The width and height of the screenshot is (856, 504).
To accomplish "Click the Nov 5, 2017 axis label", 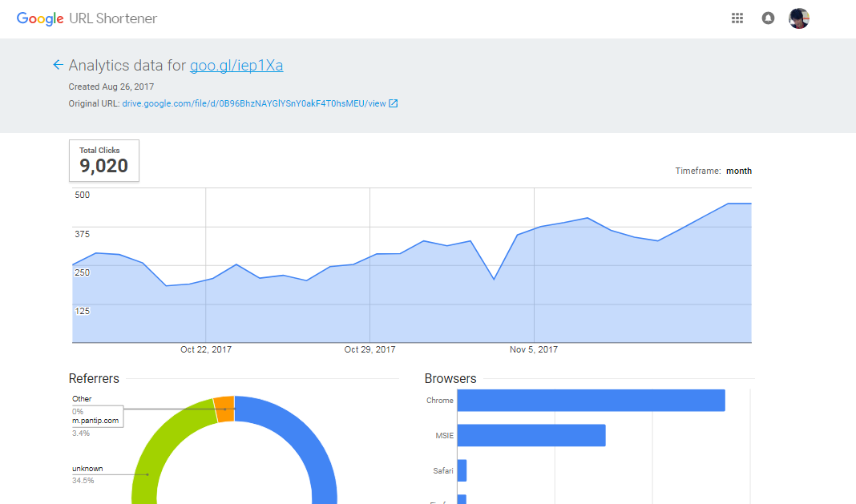I will pyautogui.click(x=533, y=349).
